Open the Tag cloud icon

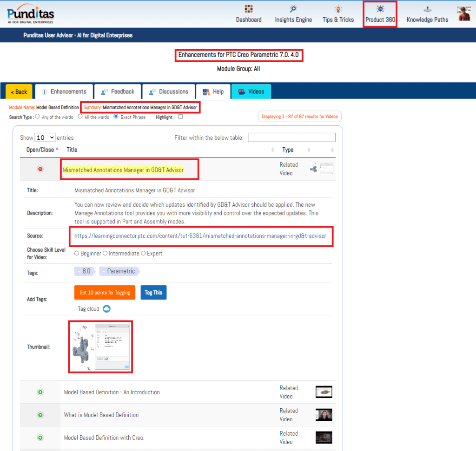(106, 309)
